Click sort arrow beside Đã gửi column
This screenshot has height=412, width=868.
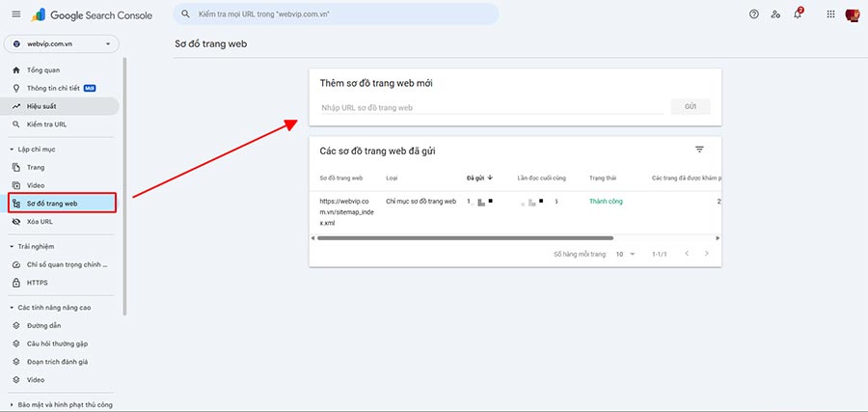click(x=490, y=178)
